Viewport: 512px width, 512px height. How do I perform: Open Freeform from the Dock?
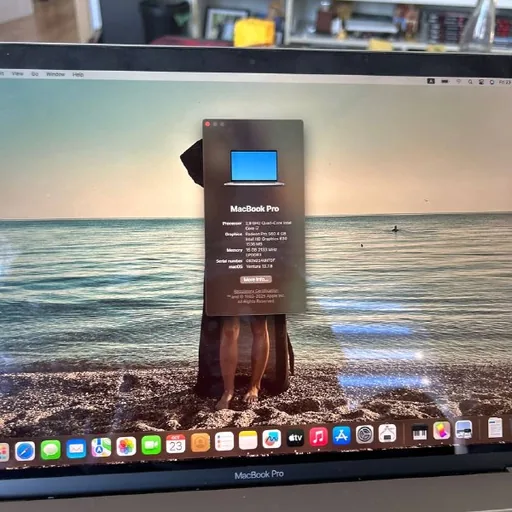(x=272, y=438)
